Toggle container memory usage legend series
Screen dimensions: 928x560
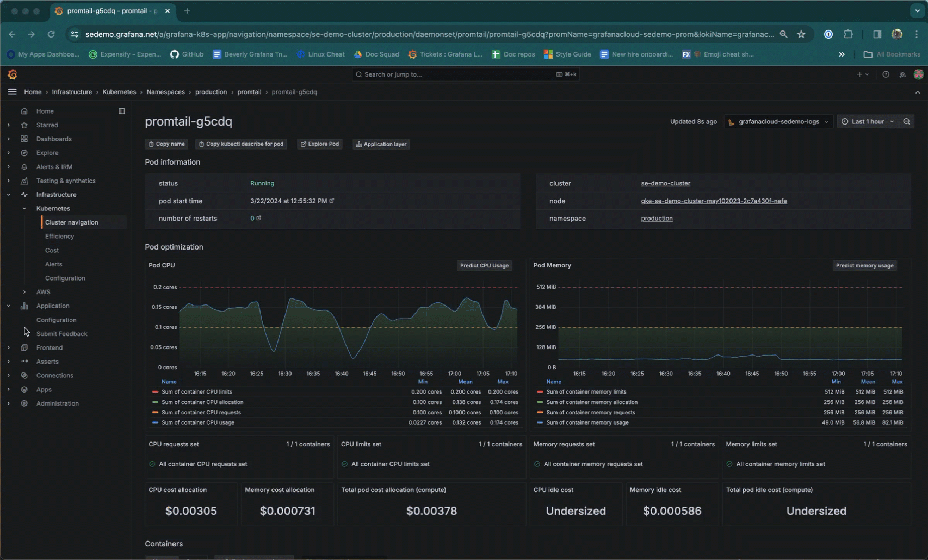click(x=587, y=422)
